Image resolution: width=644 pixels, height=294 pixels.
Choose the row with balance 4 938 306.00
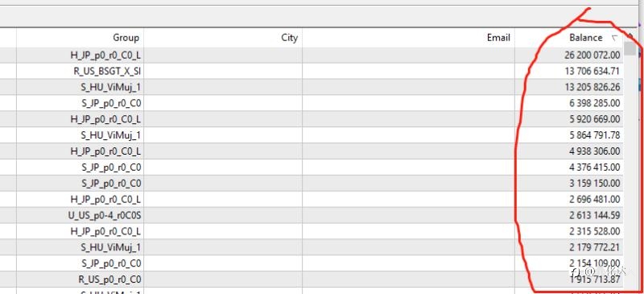[x=312, y=151]
